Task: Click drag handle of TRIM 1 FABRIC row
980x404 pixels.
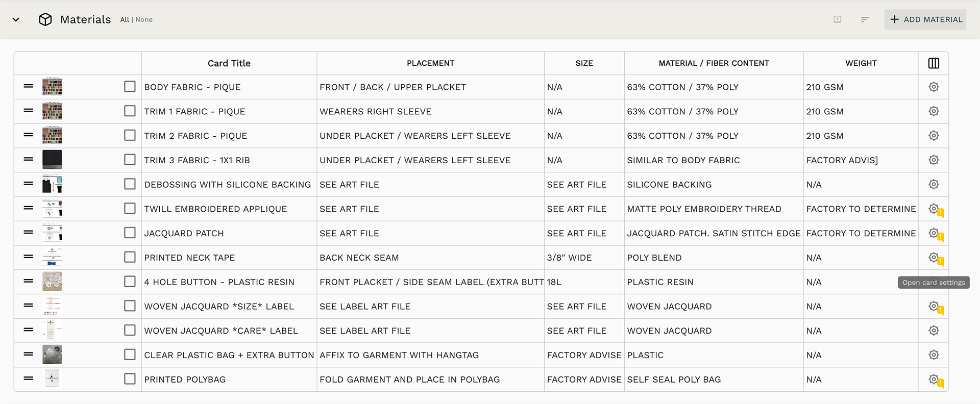Action: [x=29, y=111]
